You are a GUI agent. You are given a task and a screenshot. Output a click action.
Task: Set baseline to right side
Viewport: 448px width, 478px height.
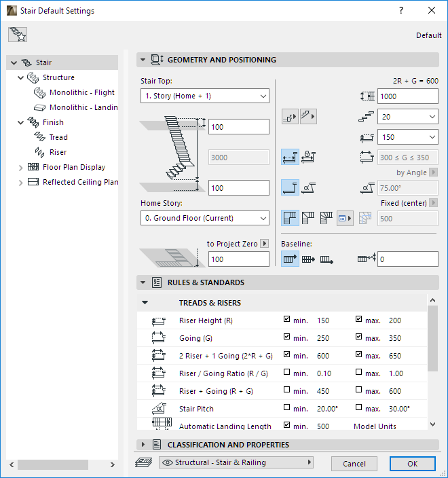326,259
